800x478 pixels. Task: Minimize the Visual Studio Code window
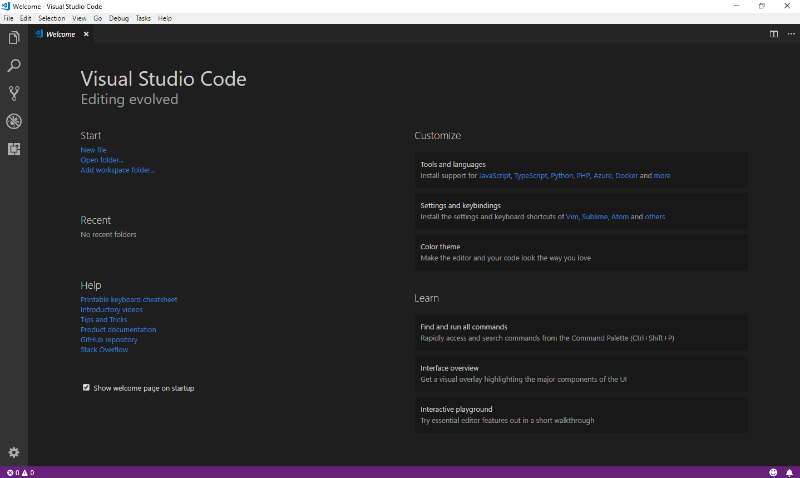click(737, 6)
